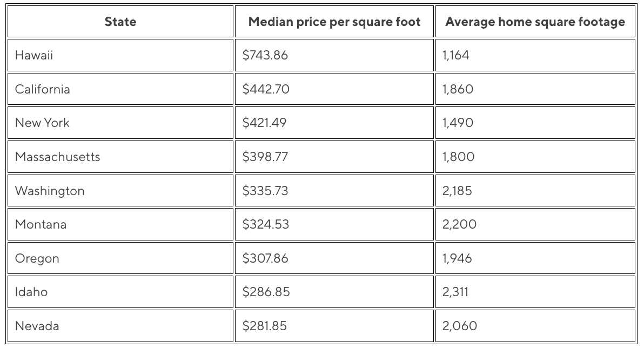The image size is (644, 348).
Task: Select the California state cell
Action: point(120,89)
